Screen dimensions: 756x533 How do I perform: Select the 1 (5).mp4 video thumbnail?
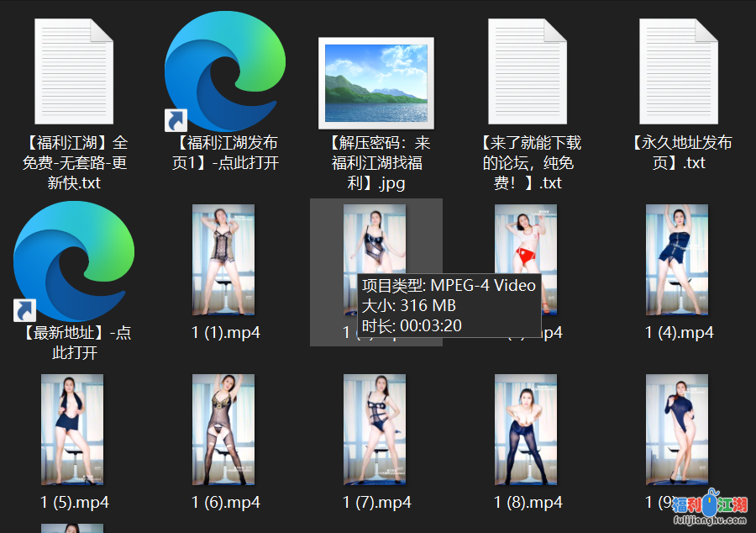tap(72, 430)
